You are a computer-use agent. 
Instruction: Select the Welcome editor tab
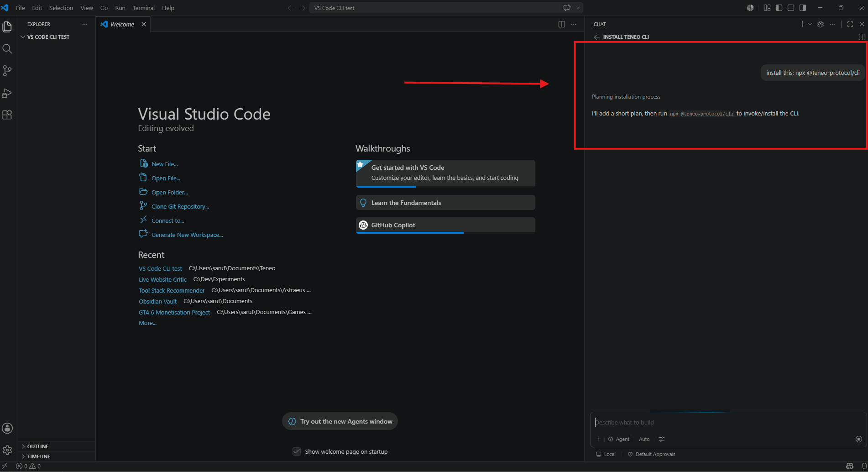click(122, 24)
